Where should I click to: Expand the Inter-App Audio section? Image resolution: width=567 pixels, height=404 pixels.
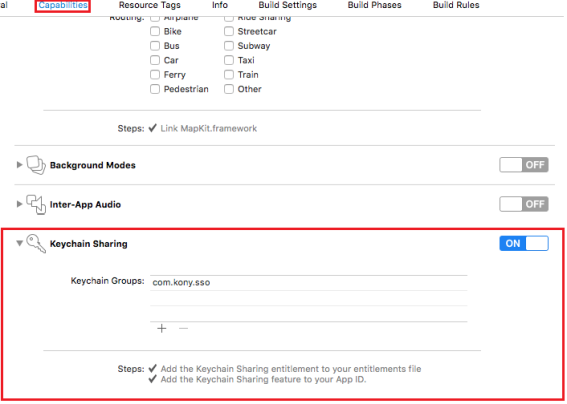click(x=19, y=204)
